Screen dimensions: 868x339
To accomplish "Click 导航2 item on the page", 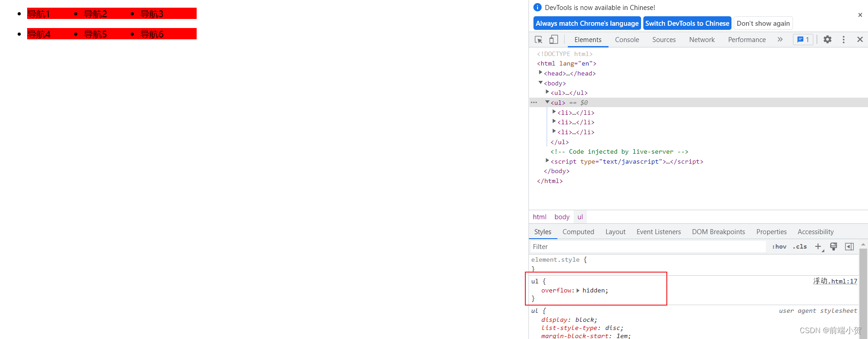I will pos(95,14).
